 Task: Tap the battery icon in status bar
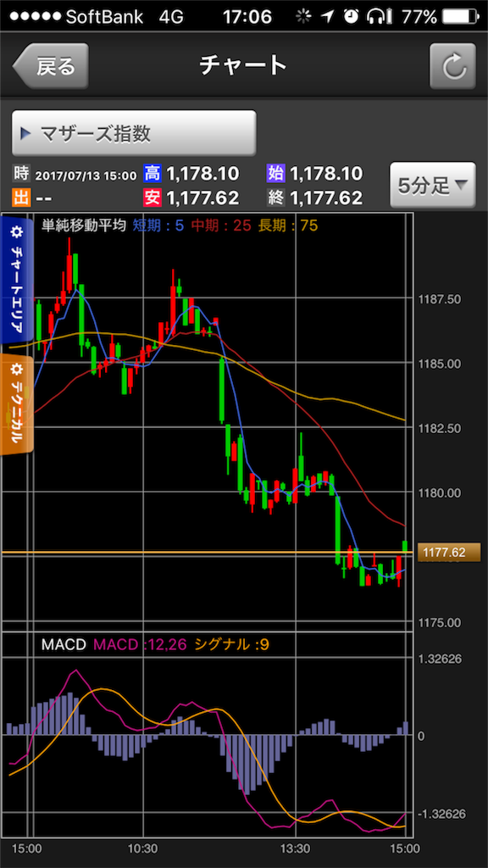(460, 17)
